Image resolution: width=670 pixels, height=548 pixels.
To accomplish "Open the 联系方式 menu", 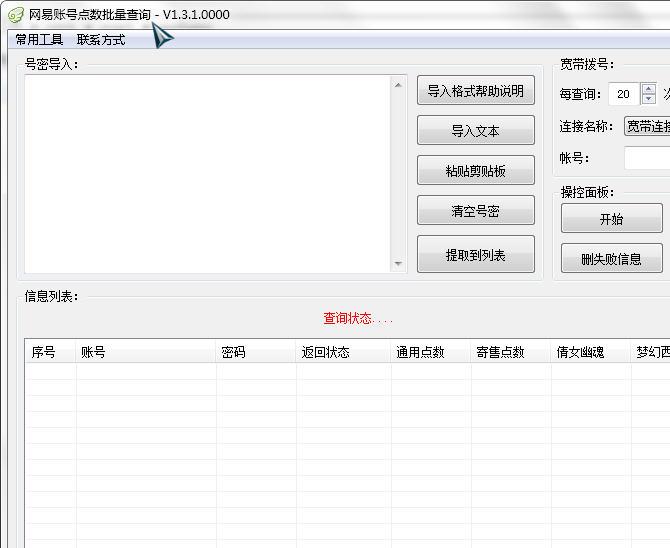I will coord(101,40).
